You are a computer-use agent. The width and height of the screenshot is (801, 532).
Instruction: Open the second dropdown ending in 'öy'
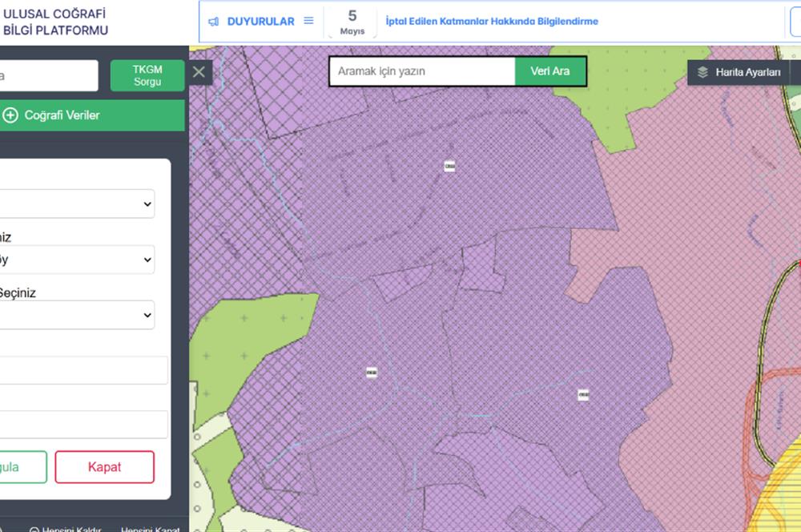pyautogui.click(x=77, y=260)
